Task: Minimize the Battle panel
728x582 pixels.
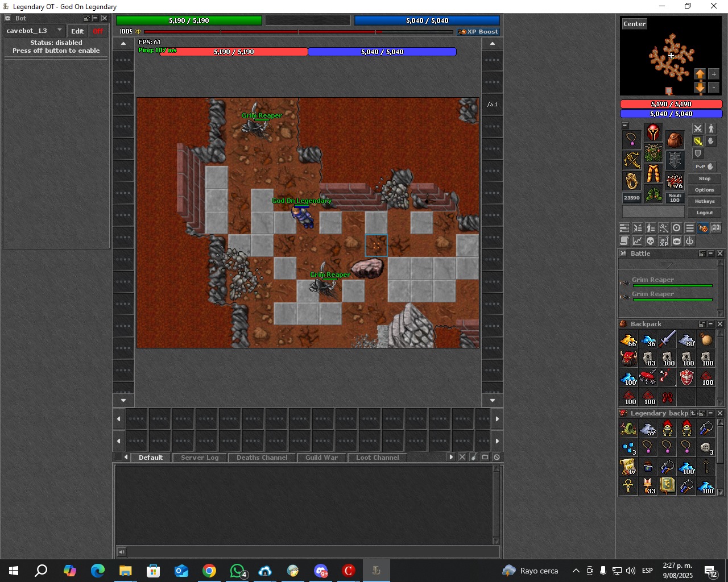Action: point(711,253)
